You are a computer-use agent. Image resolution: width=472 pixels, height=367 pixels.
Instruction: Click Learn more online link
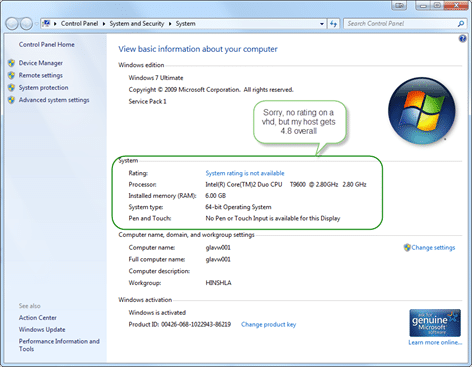(x=435, y=342)
